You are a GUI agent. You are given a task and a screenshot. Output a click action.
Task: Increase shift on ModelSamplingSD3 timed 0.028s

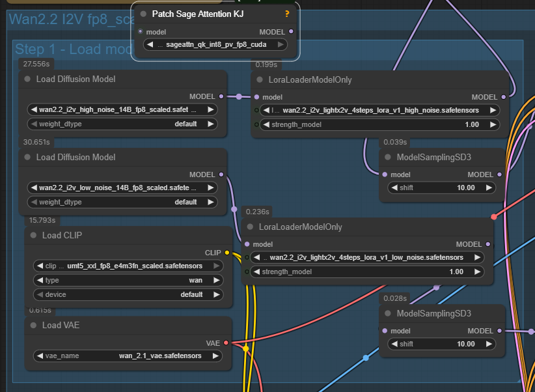click(x=489, y=344)
